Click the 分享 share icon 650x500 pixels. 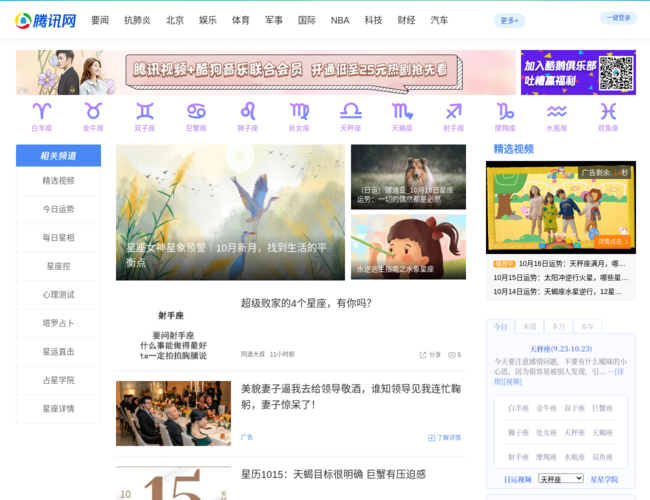[x=430, y=355]
